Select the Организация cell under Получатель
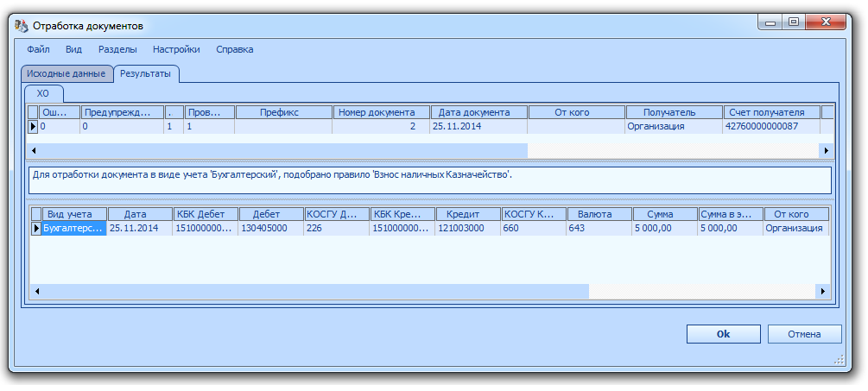This screenshot has width=868, height=391. 675,127
